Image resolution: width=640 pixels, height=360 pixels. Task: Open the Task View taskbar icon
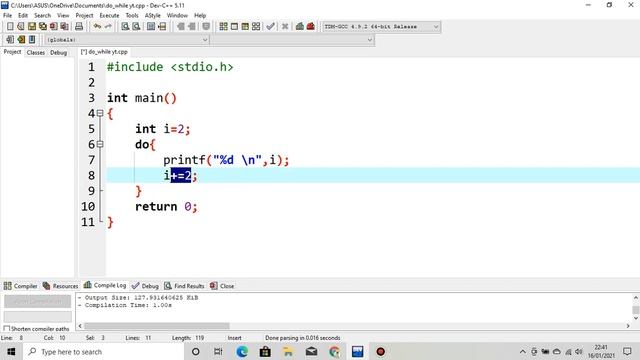tap(218, 352)
